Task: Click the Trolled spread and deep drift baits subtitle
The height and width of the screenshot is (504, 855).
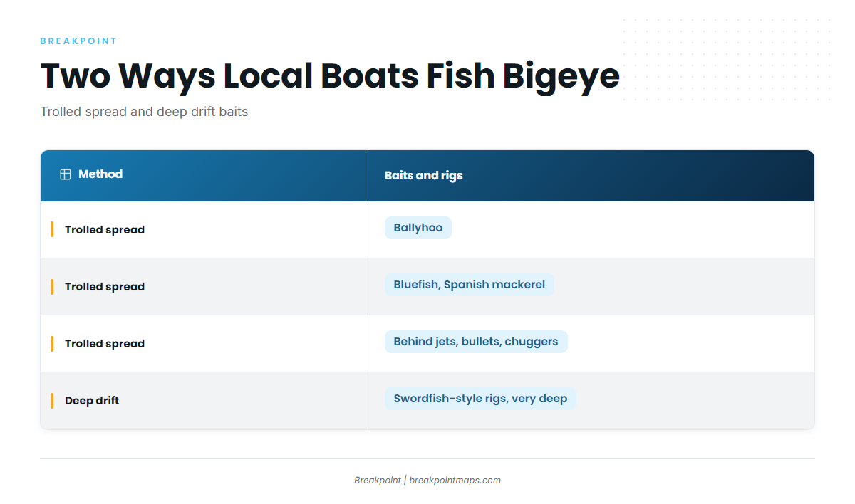Action: [x=145, y=112]
